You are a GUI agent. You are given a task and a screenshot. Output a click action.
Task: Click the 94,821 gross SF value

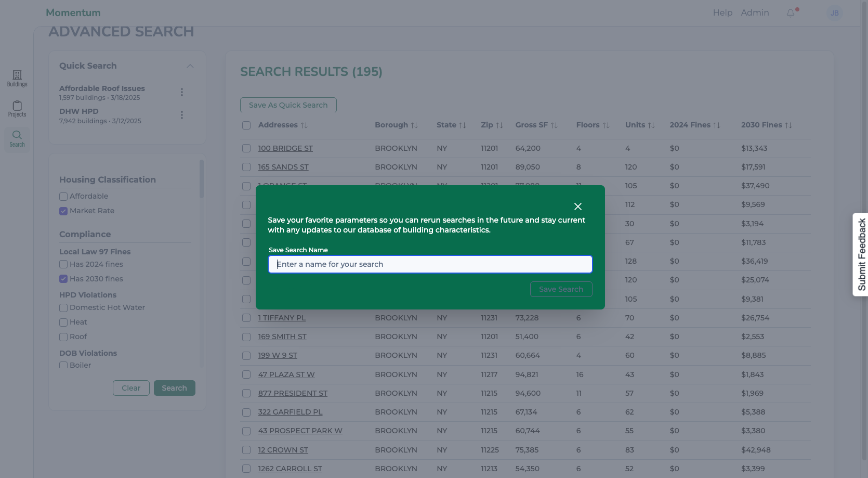tap(527, 374)
